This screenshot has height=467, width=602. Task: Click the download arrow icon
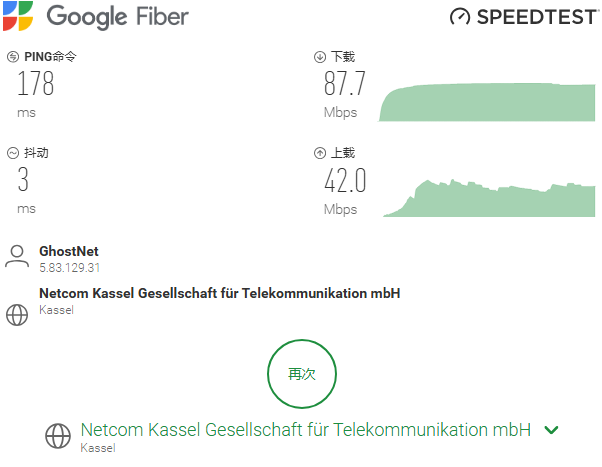coord(320,57)
